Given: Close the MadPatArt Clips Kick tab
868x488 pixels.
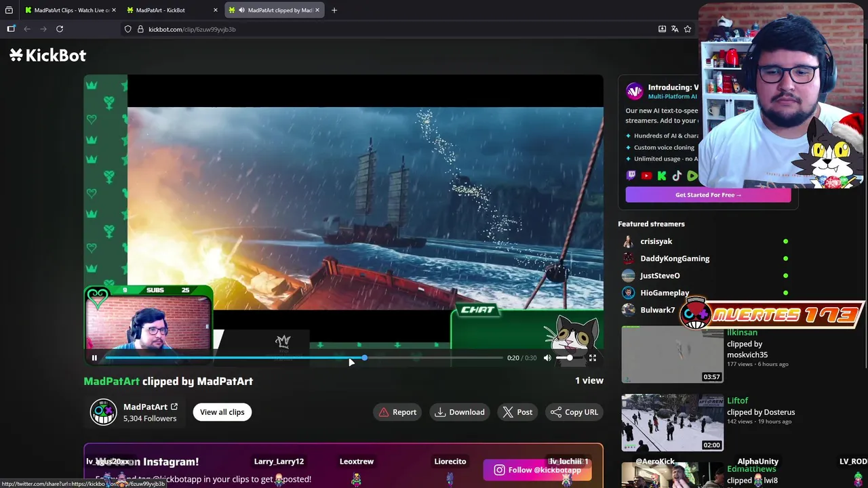Looking at the screenshot, I should [x=114, y=10].
